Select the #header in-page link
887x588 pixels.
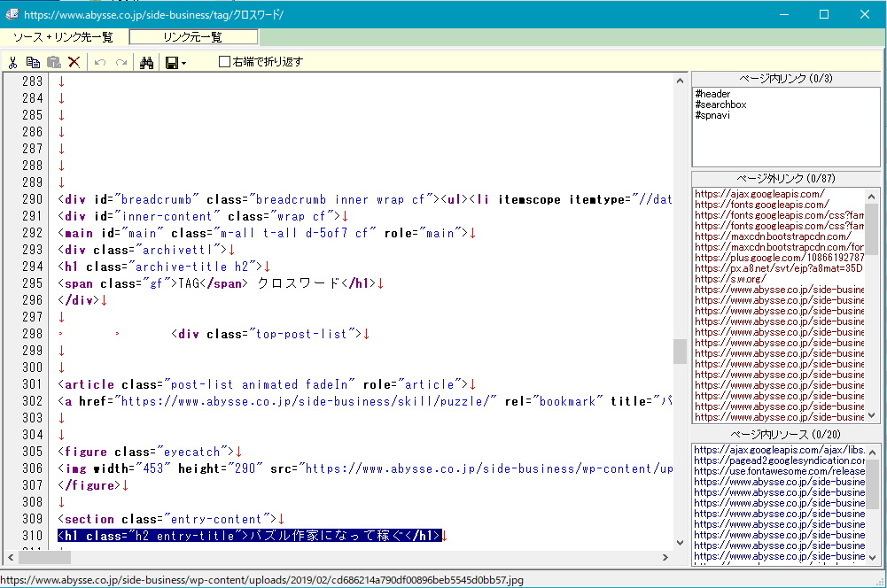coord(712,94)
